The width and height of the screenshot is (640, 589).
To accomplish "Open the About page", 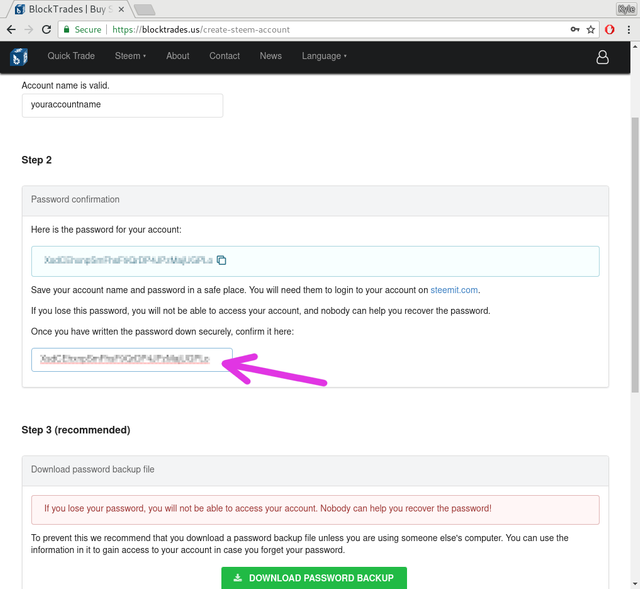I will coord(178,56).
